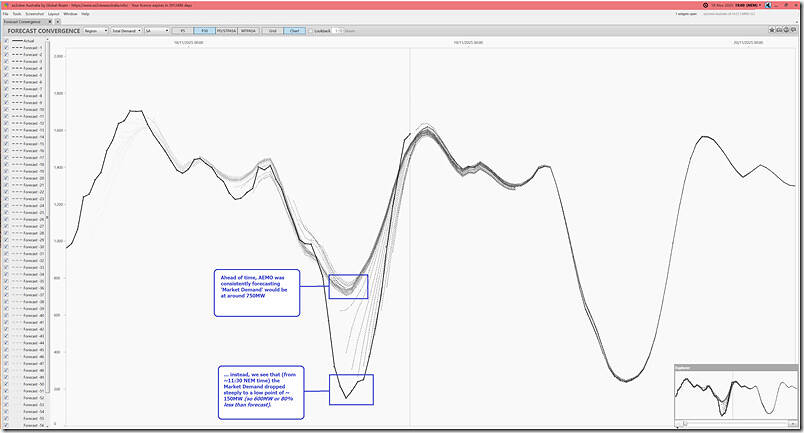Screen dimensions: 804x433
Task: Open the NEM time dropdown arrow
Action: coord(760,5)
